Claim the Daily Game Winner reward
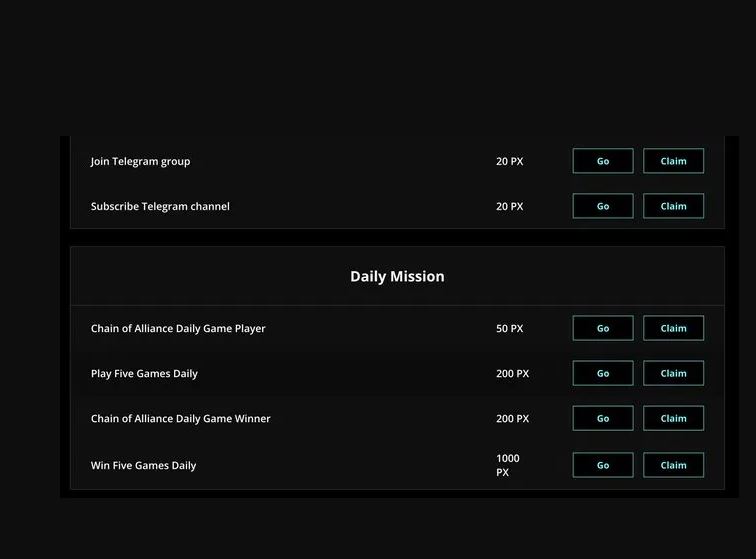756x559 pixels. pyautogui.click(x=673, y=418)
